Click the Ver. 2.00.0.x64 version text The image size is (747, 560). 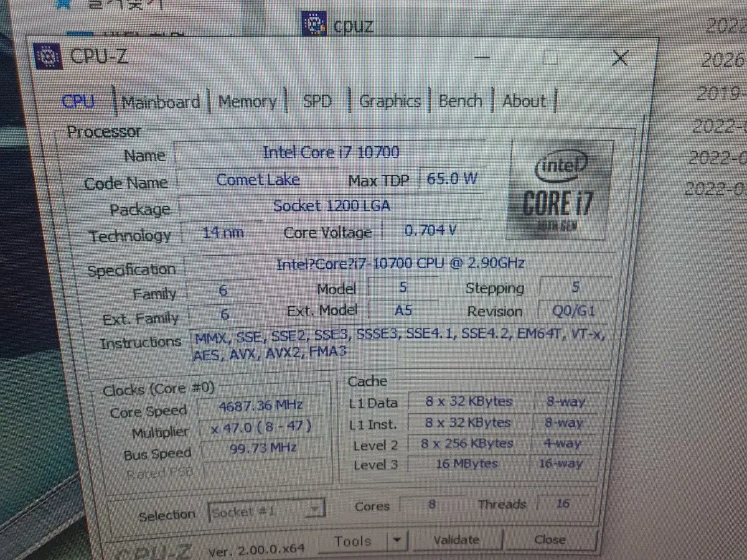256,549
